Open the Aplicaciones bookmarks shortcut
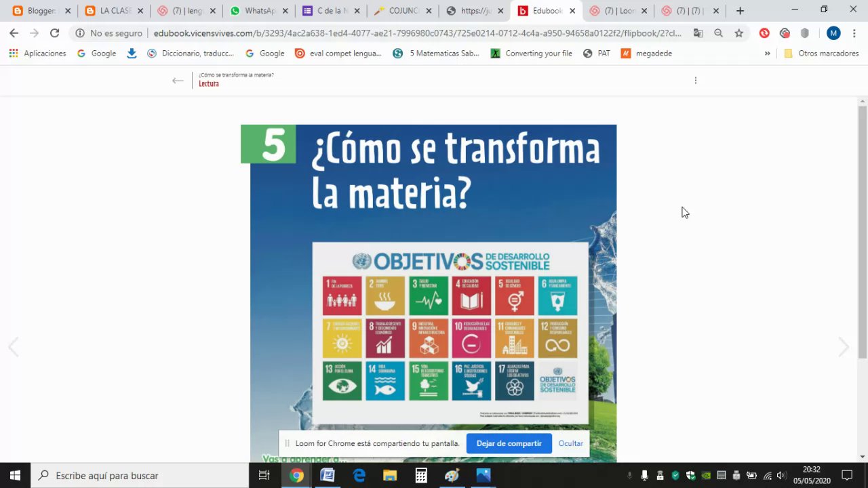Image resolution: width=868 pixels, height=488 pixels. pyautogui.click(x=37, y=54)
